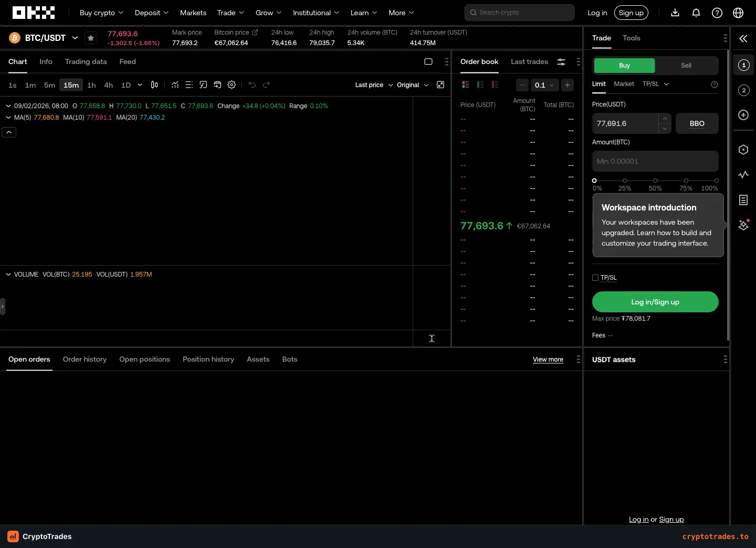The image size is (756, 548).
Task: Select the 5m timeframe
Action: [49, 85]
